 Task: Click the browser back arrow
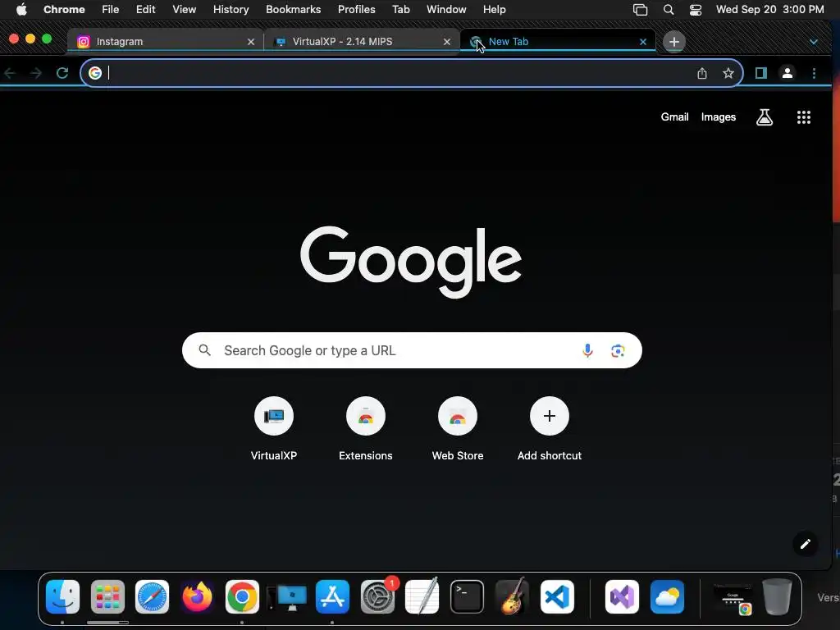pyautogui.click(x=10, y=73)
